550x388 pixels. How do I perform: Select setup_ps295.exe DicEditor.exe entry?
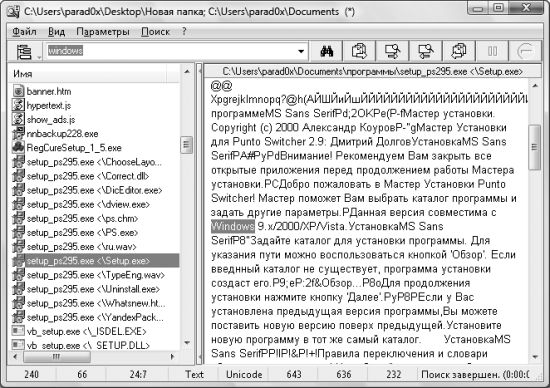click(x=94, y=190)
